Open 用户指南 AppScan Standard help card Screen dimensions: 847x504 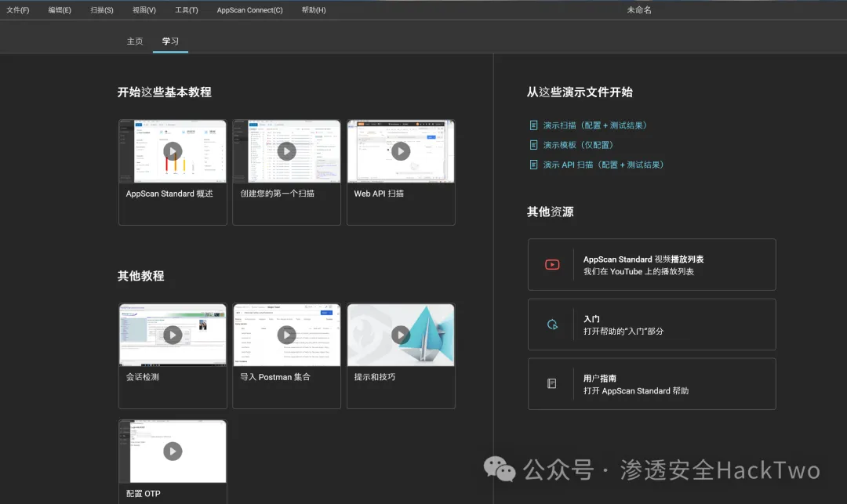(x=652, y=383)
